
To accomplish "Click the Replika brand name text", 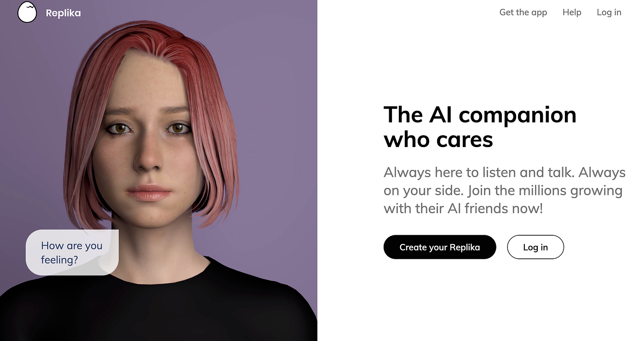I will (63, 13).
